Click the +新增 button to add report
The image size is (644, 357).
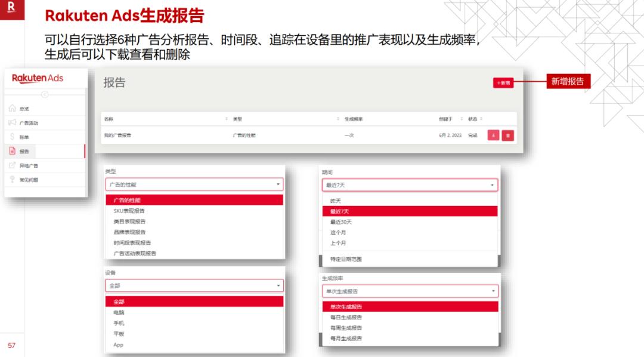tap(503, 82)
